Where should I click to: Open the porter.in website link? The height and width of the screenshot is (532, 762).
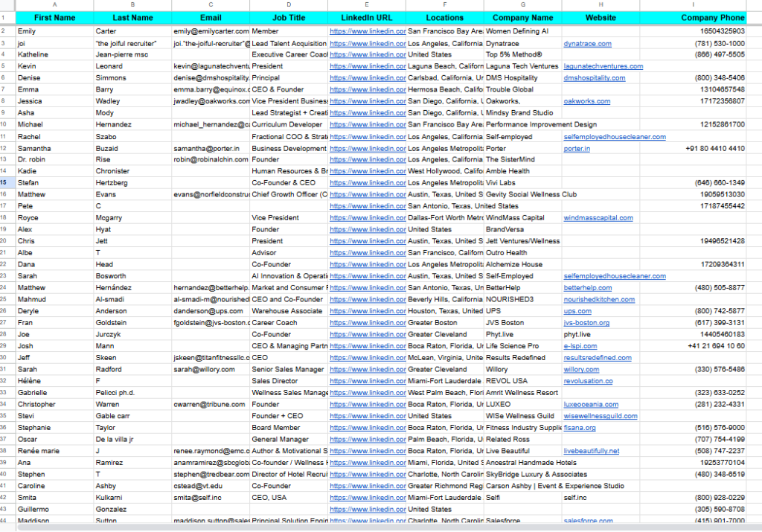click(x=577, y=149)
